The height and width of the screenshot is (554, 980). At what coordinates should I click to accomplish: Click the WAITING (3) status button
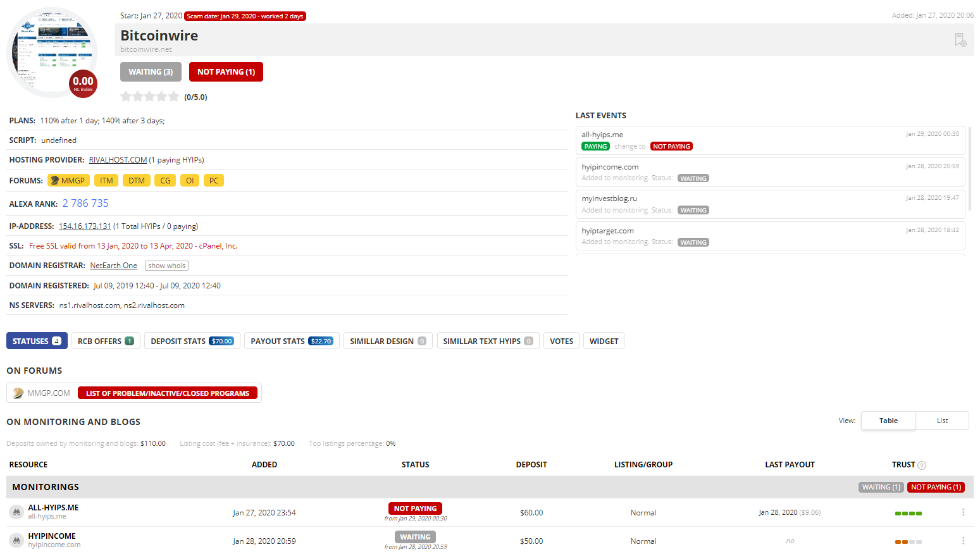[151, 71]
